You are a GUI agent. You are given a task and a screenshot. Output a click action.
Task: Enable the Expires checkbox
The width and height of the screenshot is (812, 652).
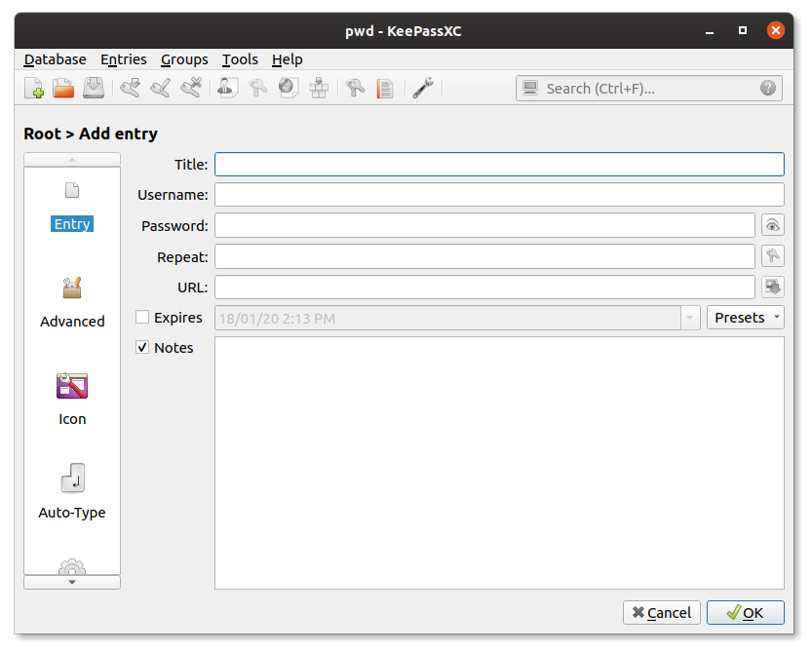(x=143, y=318)
